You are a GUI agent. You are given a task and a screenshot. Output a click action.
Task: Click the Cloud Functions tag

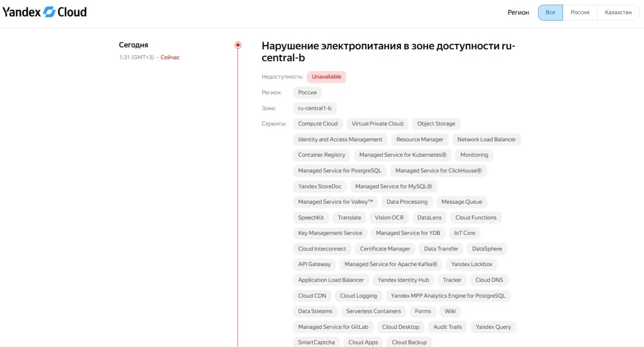476,217
